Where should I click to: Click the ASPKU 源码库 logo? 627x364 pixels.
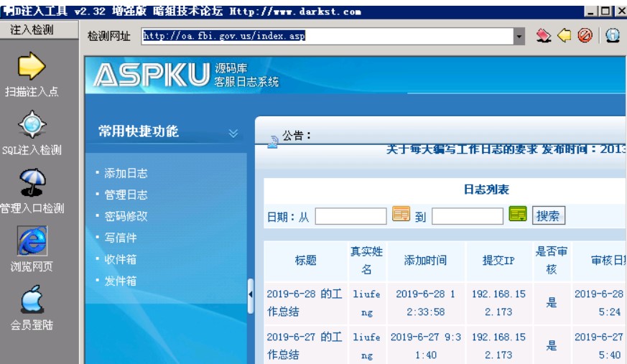tap(186, 75)
